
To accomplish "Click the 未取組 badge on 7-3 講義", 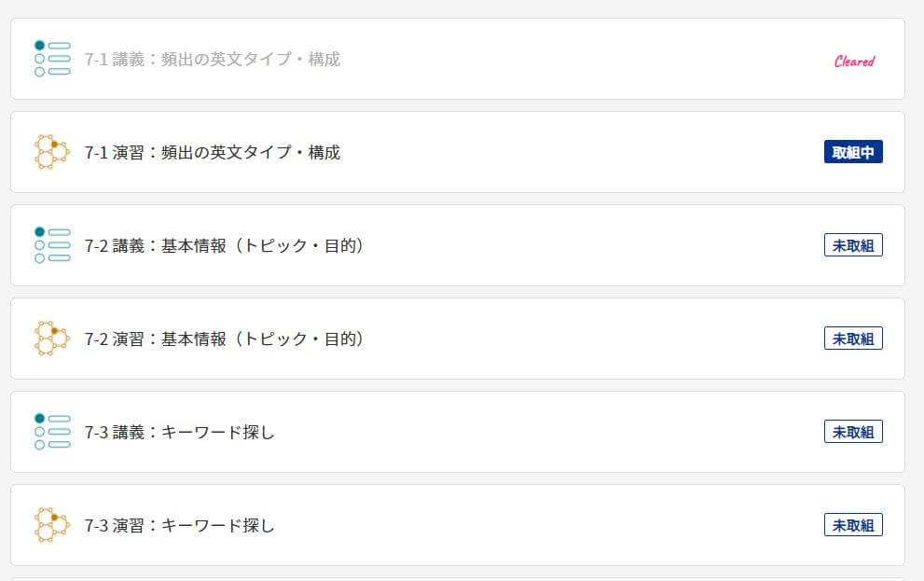I will click(x=853, y=432).
